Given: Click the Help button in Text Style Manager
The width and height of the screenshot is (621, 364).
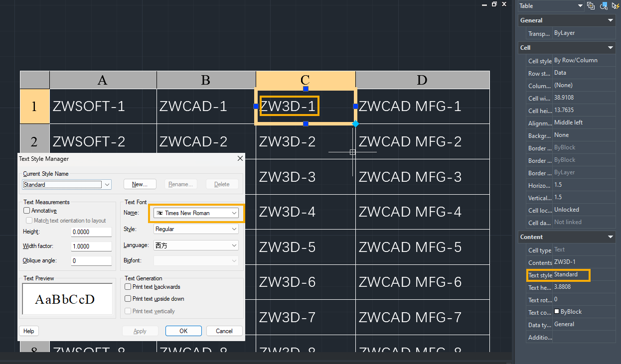Looking at the screenshot, I should 29,331.
